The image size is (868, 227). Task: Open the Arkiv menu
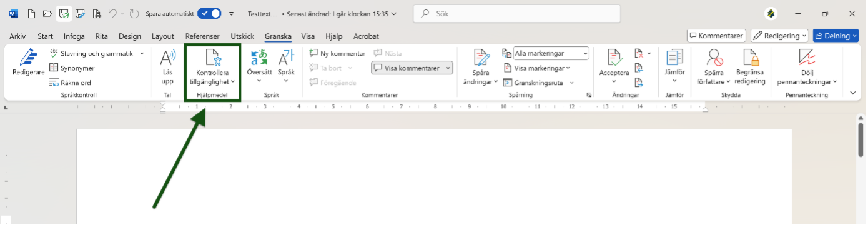17,36
